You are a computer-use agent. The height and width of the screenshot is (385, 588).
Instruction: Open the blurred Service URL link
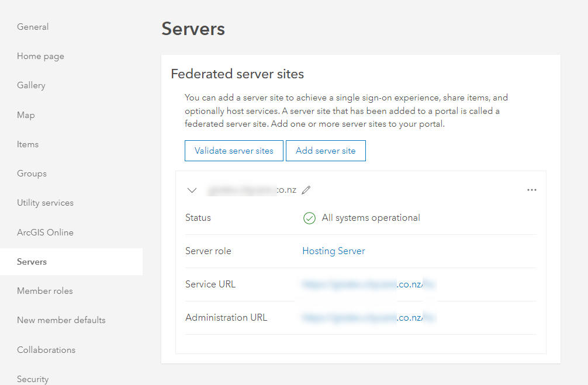[x=369, y=285]
